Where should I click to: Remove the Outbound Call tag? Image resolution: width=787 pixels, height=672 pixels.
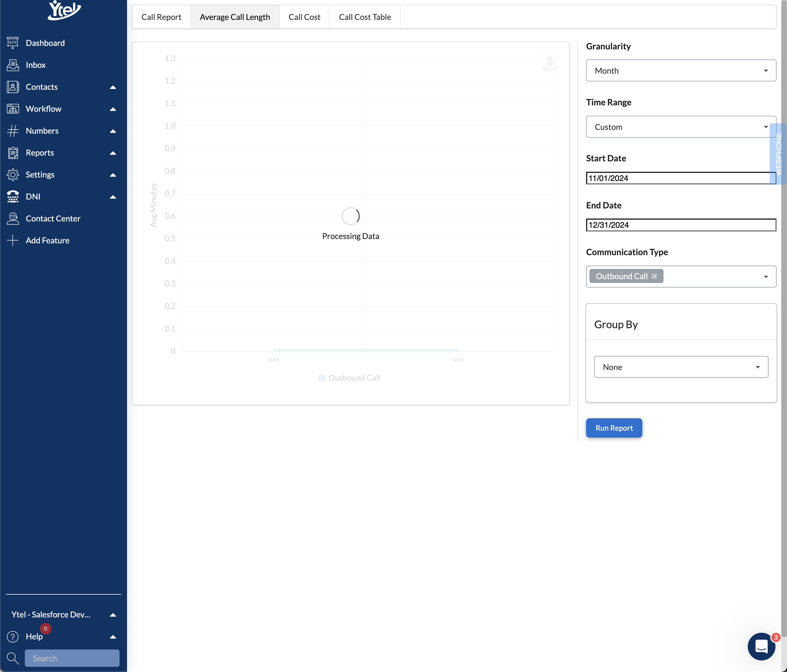coord(654,276)
